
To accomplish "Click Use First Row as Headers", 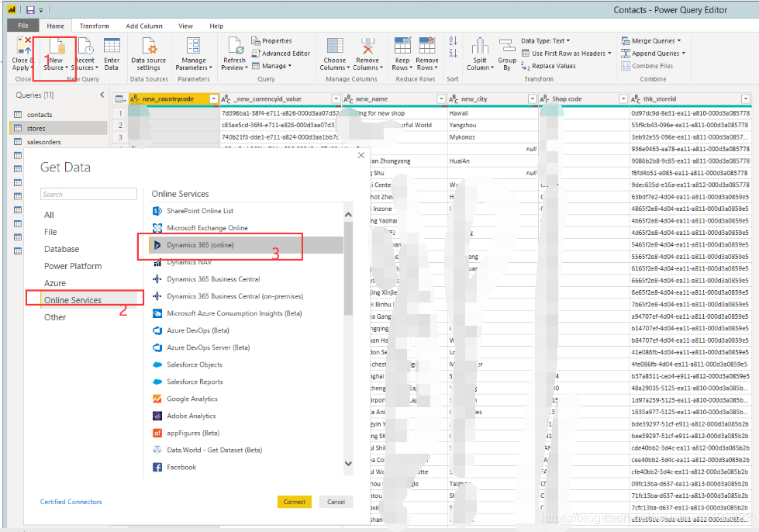I will coord(567,54).
